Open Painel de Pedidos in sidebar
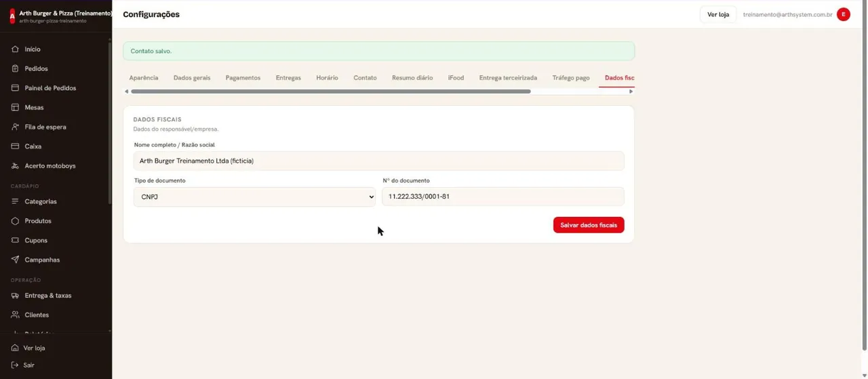868x379 pixels. (x=50, y=88)
